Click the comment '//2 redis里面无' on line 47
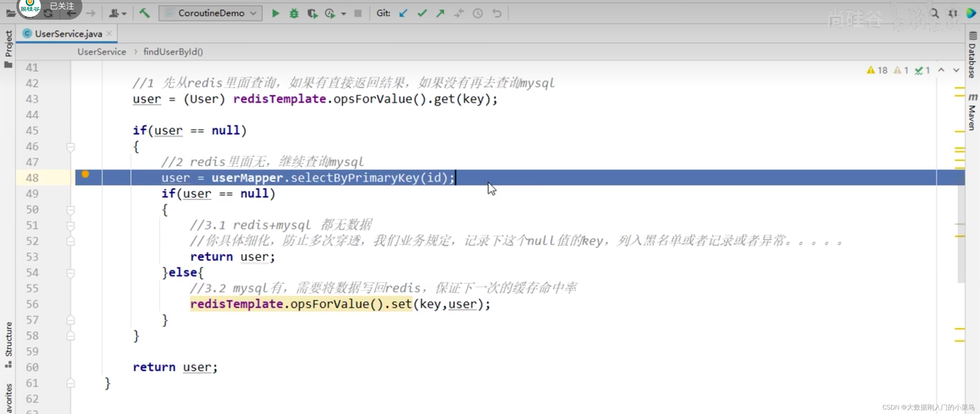Screen dimensions: 980x414 [x=262, y=162]
